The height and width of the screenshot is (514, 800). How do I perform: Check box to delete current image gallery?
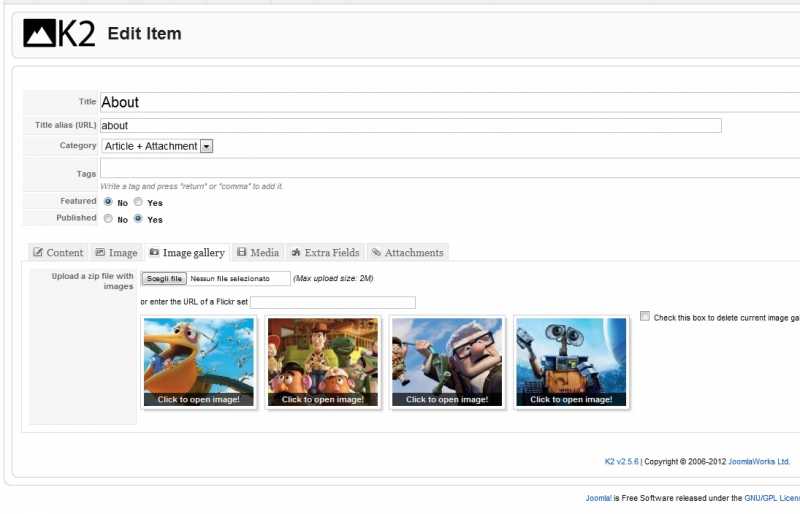pyautogui.click(x=645, y=316)
